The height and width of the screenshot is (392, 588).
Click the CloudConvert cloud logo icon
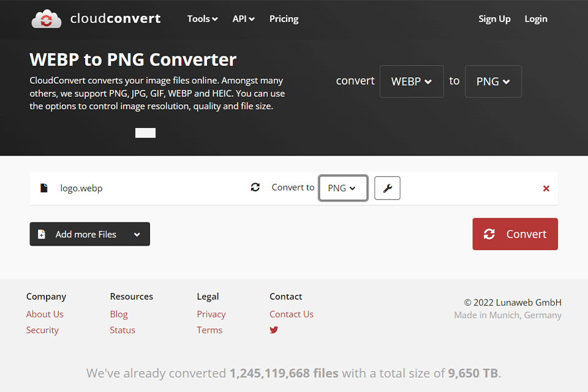coord(46,19)
